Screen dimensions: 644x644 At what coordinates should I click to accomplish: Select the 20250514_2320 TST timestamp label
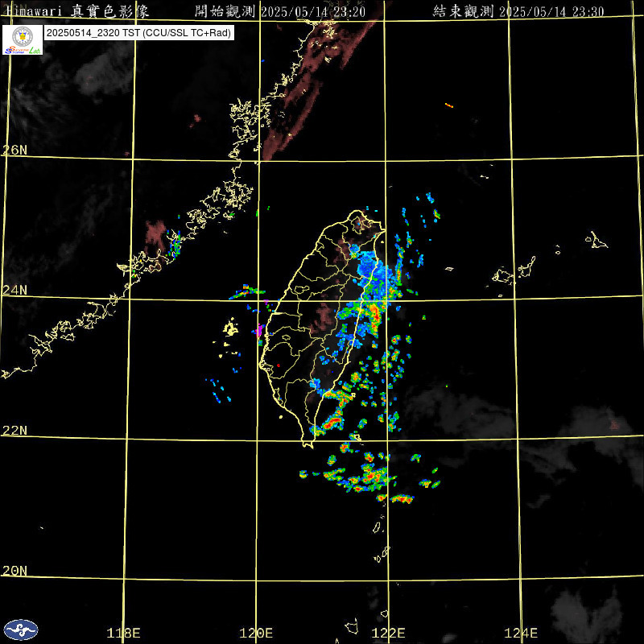(138, 33)
